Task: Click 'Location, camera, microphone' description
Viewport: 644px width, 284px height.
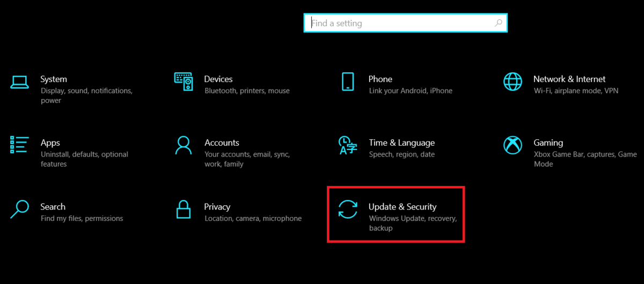Action: 253,219
